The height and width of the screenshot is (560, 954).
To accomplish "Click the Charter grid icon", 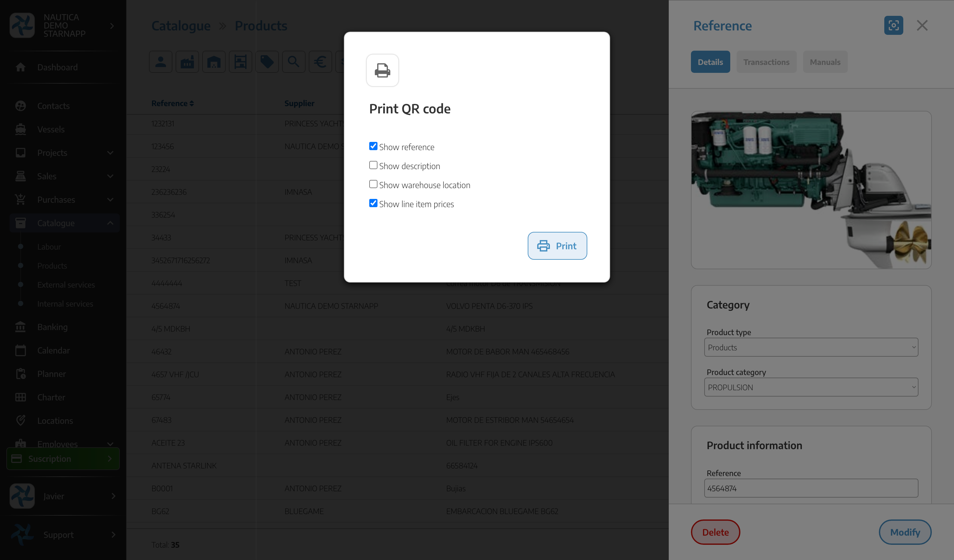I will [x=20, y=397].
